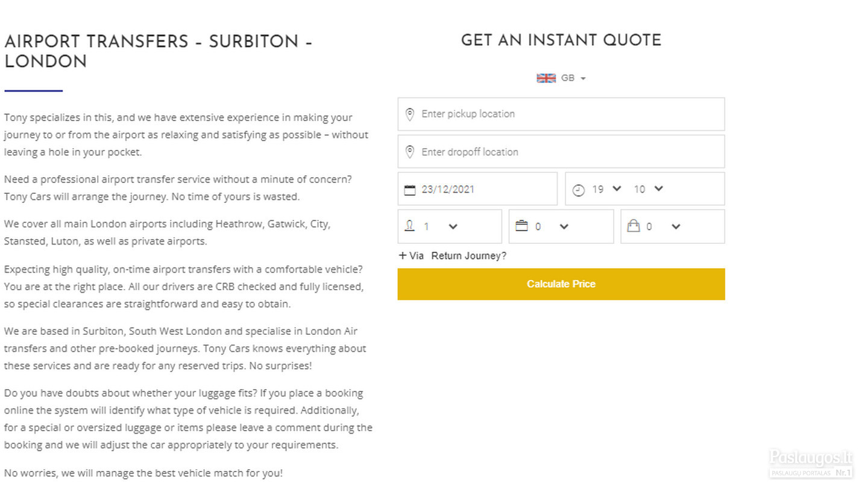This screenshot has width=868, height=492.
Task: Click the UK flag icon
Action: (546, 78)
